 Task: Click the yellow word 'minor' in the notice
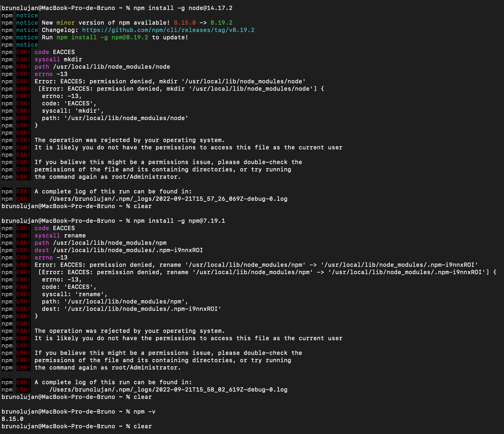[x=65, y=23]
